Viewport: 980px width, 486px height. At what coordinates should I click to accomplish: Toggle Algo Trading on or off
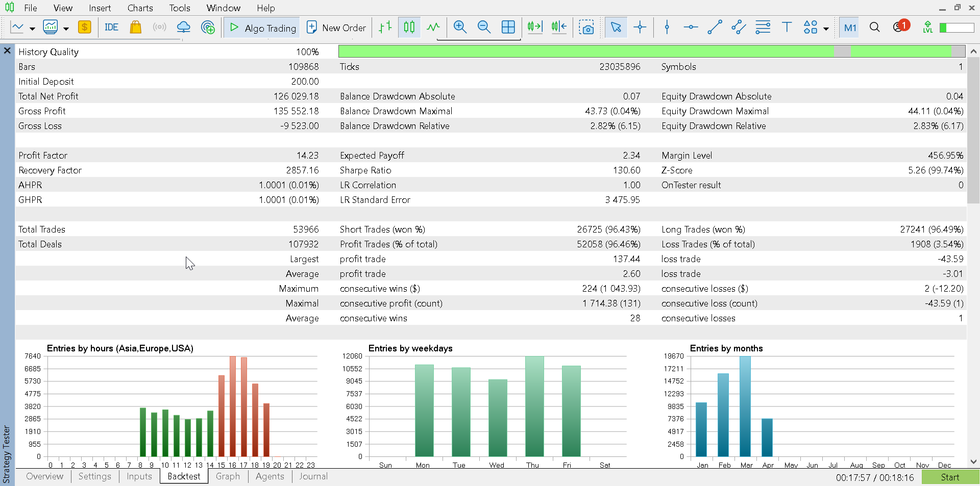tap(262, 28)
